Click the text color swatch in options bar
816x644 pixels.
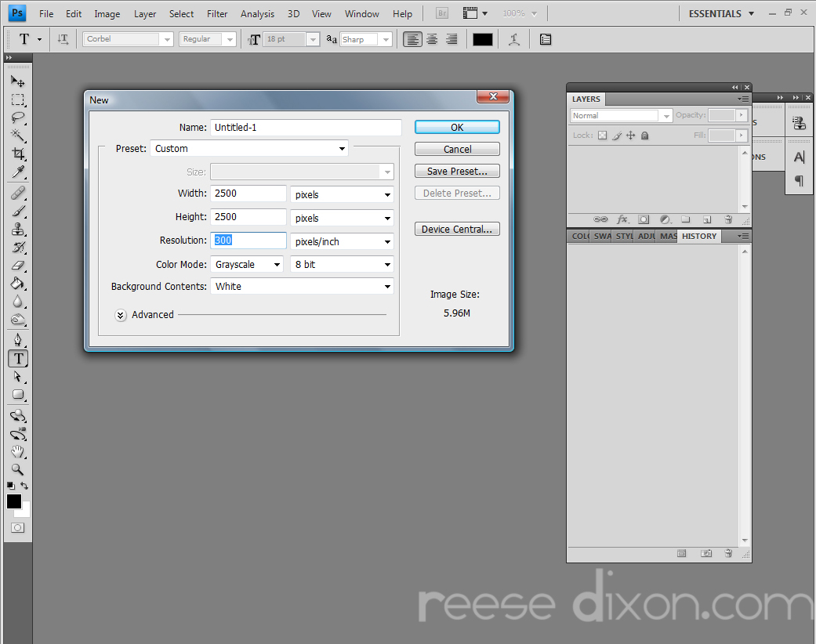pos(482,39)
